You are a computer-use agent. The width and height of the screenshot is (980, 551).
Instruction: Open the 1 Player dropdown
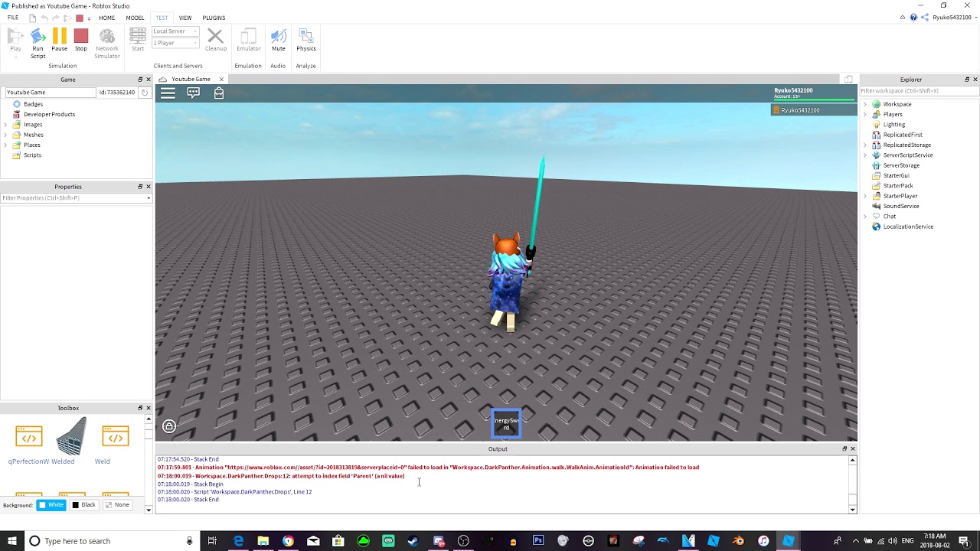(175, 43)
